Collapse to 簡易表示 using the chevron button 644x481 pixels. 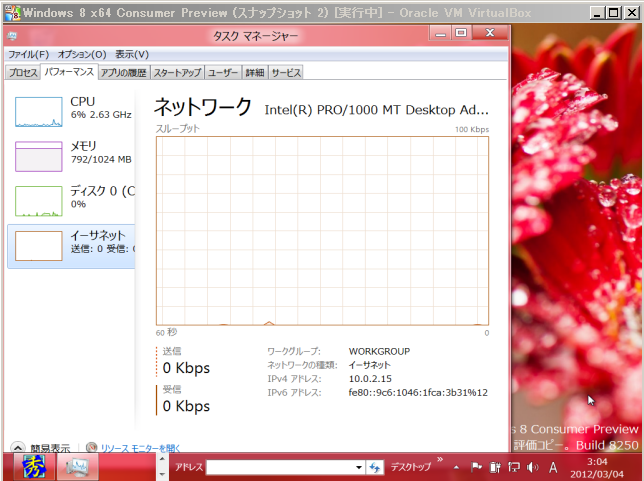(18, 448)
